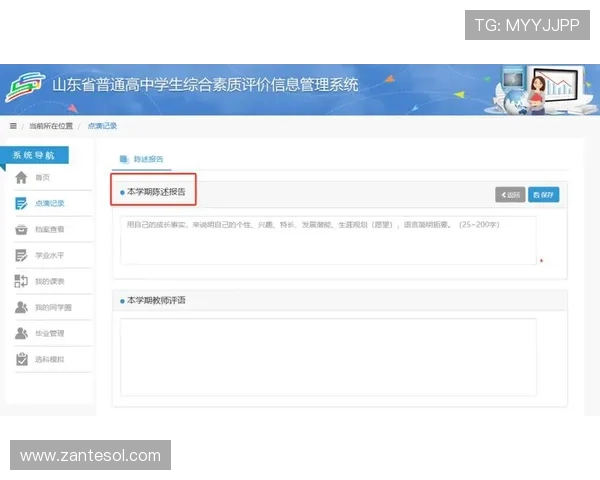Click the 本学期教师评语 section heading
This screenshot has height=480, width=600.
point(156,300)
